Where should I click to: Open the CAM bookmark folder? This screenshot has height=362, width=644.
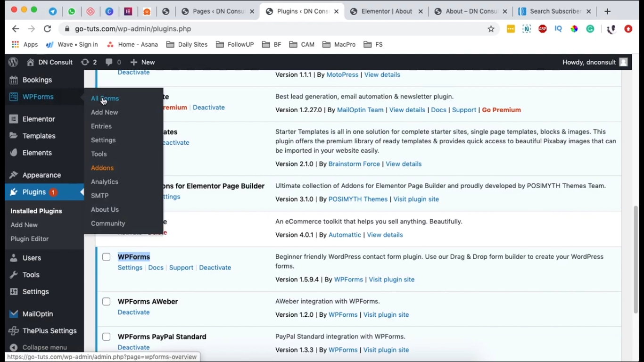coord(302,44)
